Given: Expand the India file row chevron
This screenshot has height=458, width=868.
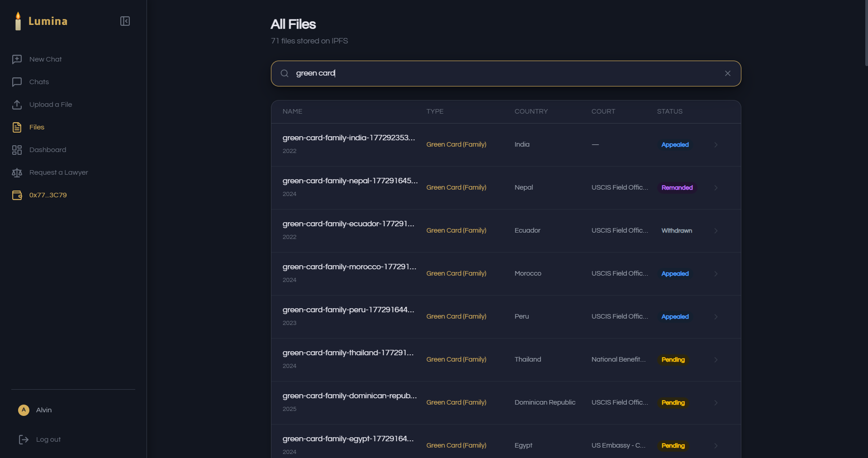Looking at the screenshot, I should click(x=716, y=145).
